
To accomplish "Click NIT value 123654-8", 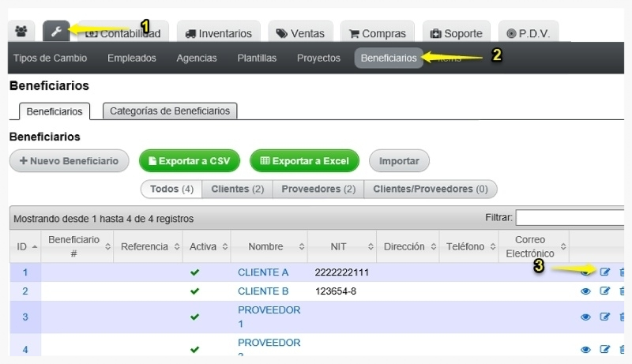I will click(335, 291).
